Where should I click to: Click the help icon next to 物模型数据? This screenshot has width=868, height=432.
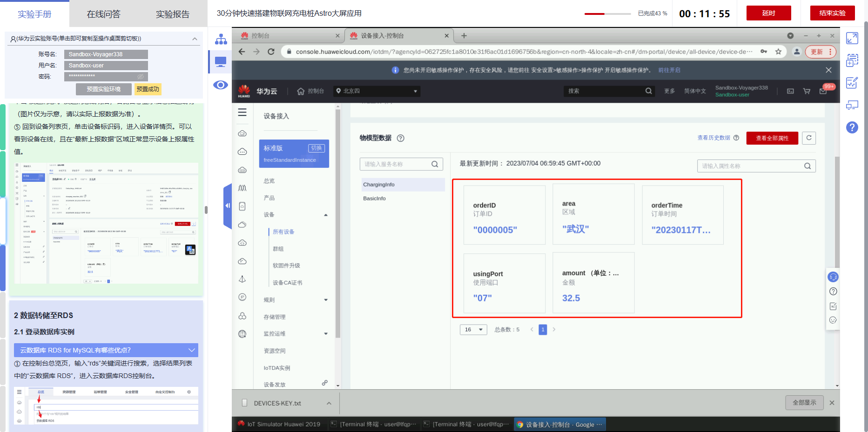pyautogui.click(x=401, y=138)
